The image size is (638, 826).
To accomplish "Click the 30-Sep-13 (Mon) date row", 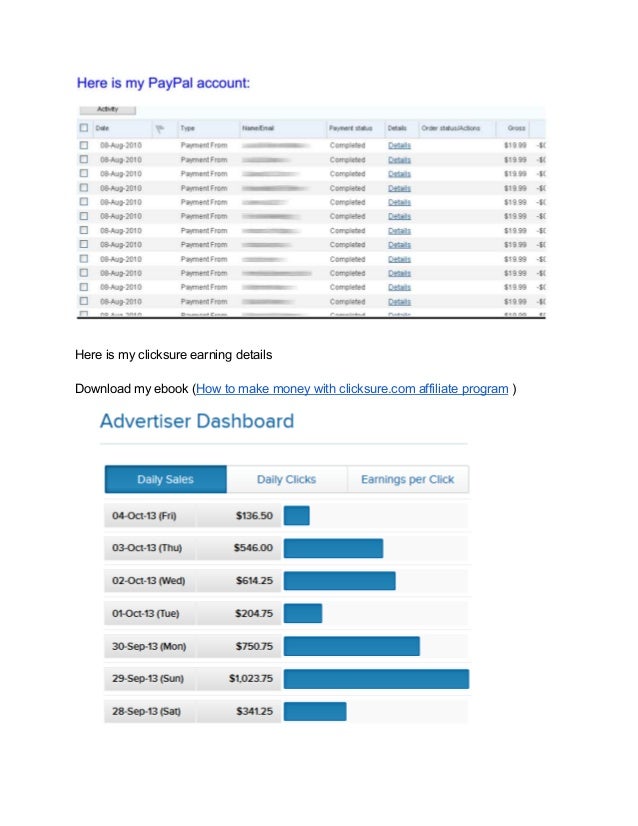I will tap(150, 646).
